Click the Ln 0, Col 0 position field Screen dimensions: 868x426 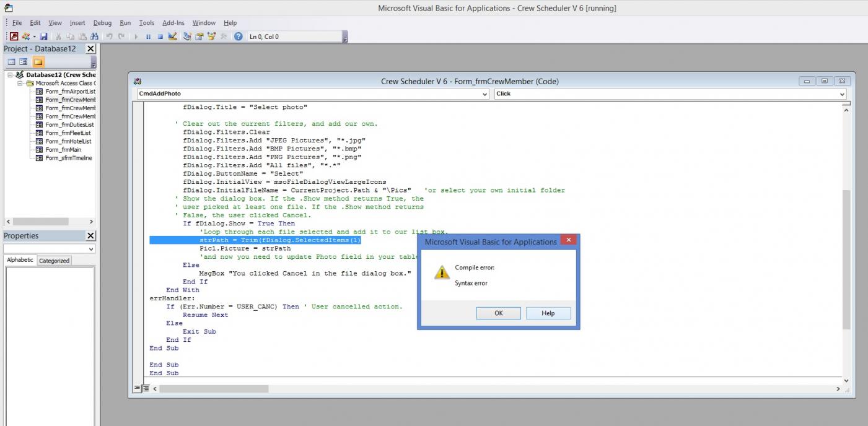click(x=294, y=37)
